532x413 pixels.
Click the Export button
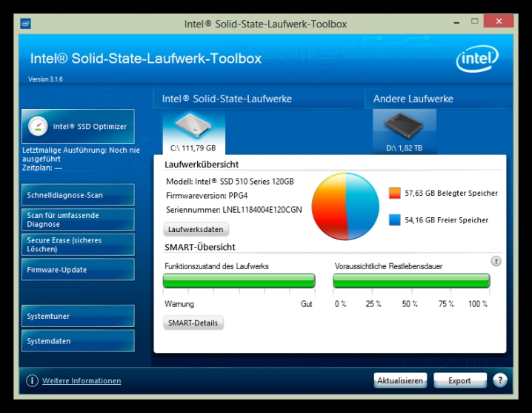point(459,380)
